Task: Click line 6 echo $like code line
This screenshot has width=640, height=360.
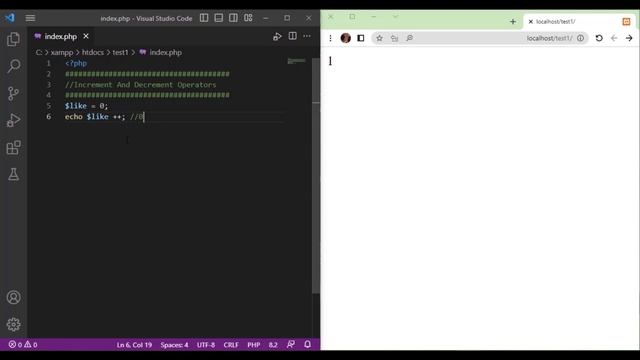Action: pyautogui.click(x=104, y=117)
